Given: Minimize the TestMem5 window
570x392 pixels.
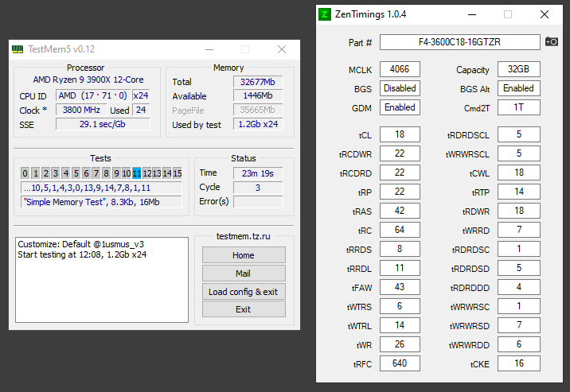Looking at the screenshot, I should pos(209,49).
